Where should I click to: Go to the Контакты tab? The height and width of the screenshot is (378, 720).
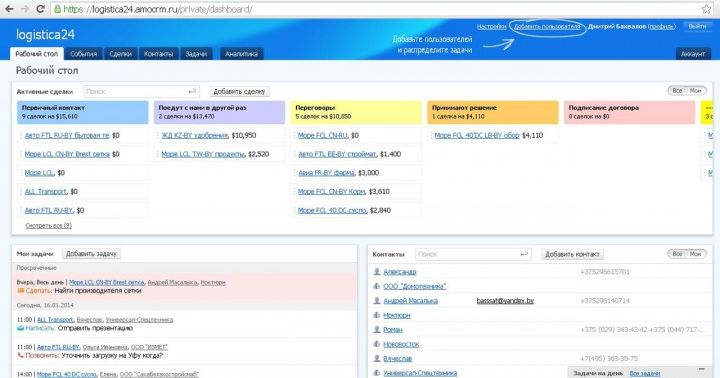(158, 54)
